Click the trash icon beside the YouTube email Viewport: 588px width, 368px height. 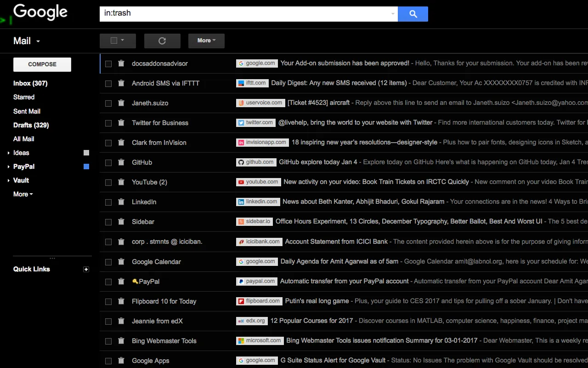tap(121, 182)
